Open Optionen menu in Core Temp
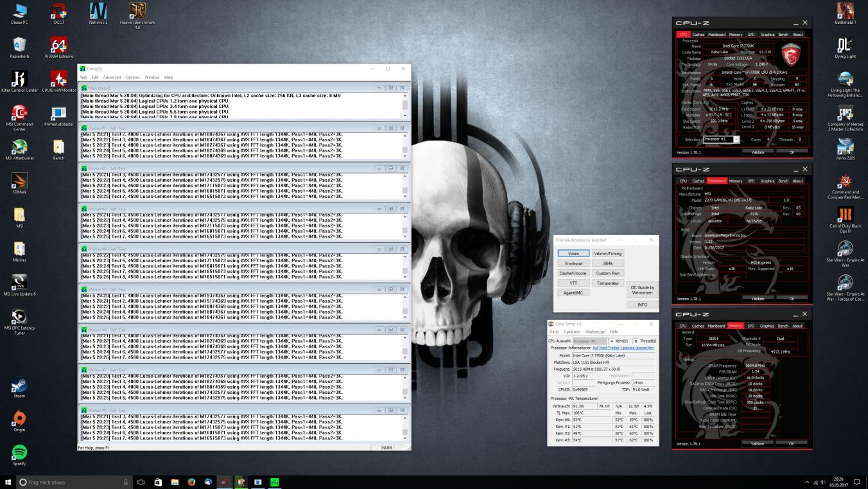Image resolution: width=868 pixels, height=489 pixels. 572,332
